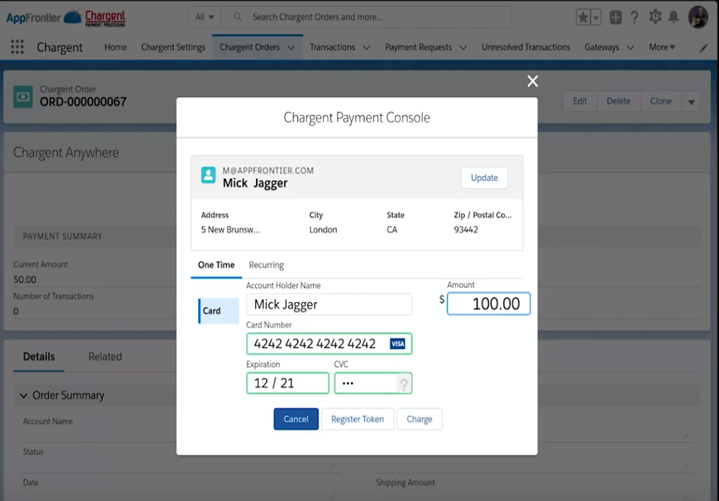Select the Card payment method
Screen dimensions: 719x501
(219, 311)
